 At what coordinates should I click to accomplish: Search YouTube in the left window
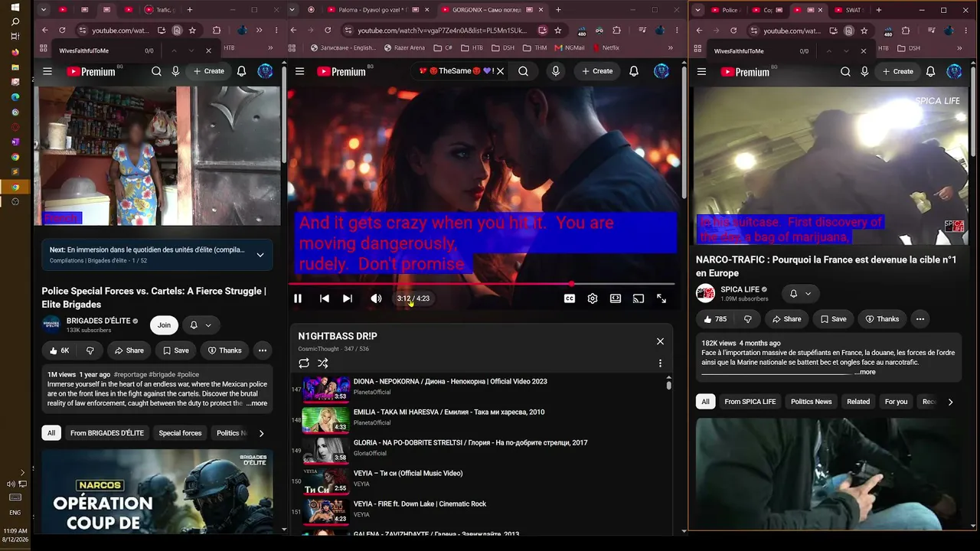[x=156, y=71]
